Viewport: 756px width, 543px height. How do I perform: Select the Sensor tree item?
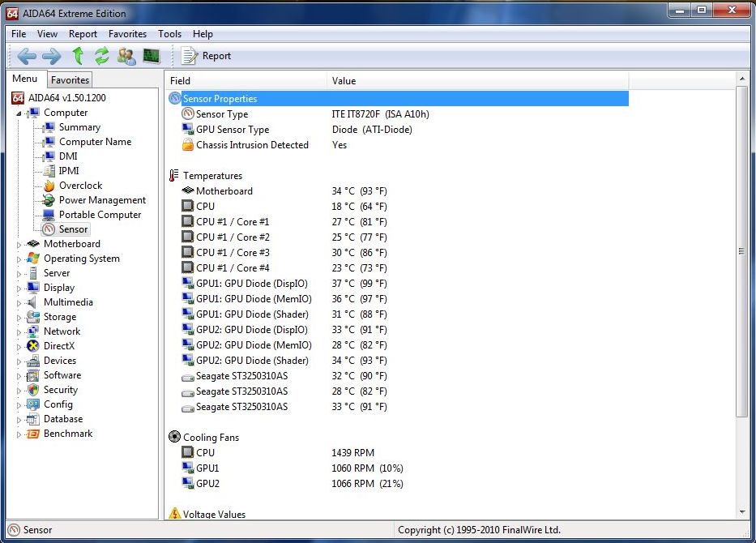(x=66, y=229)
